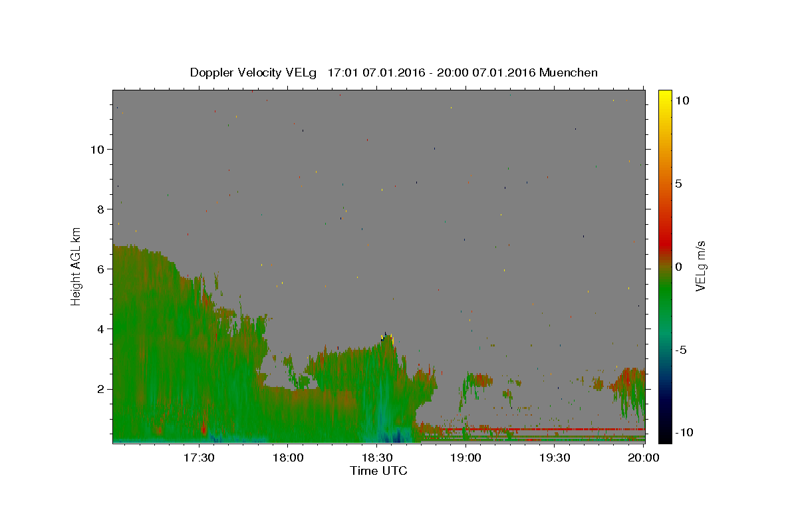Click the colorbar label 5
This screenshot has height=532, width=798.
point(678,184)
